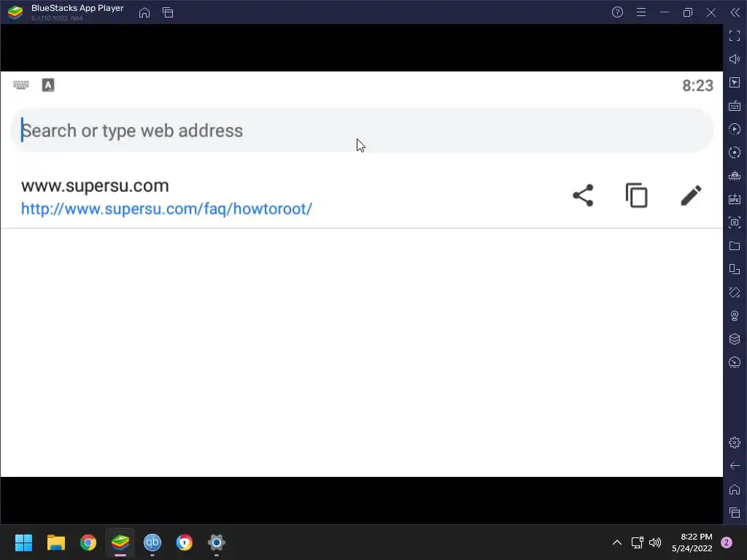Viewport: 747px width, 560px height.
Task: Open the multi-instance tabs icon in title bar
Action: coord(168,13)
